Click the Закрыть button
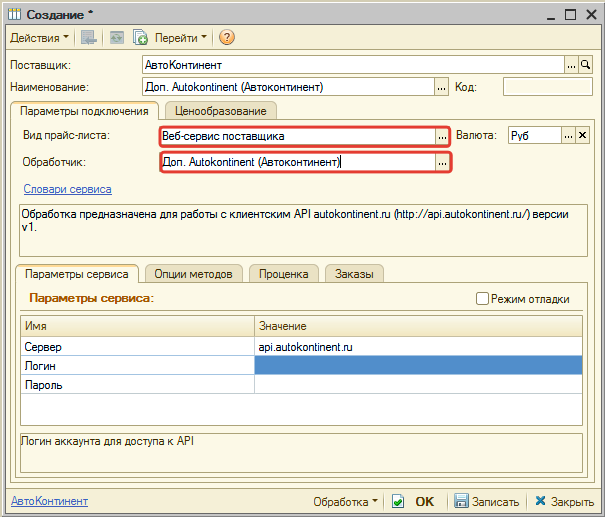This screenshot has height=517, width=605. click(564, 502)
